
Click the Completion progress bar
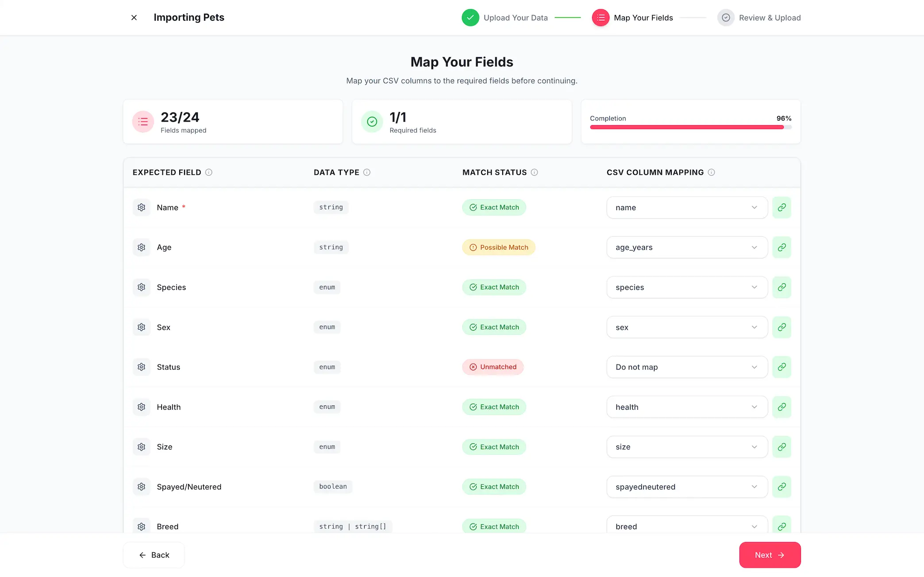[689, 127]
